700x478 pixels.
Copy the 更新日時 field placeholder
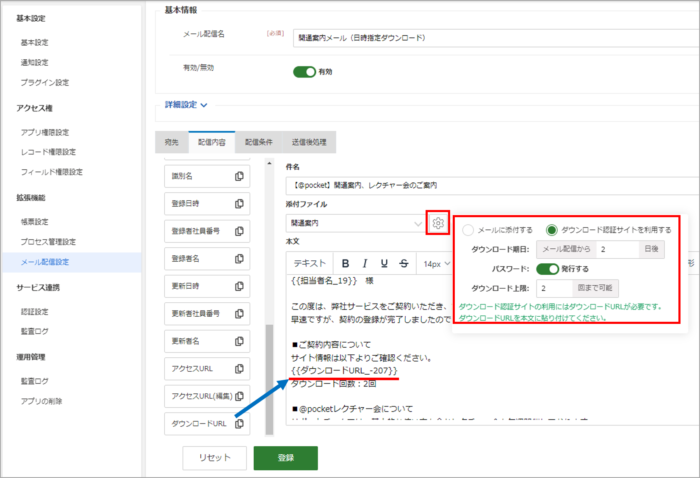point(239,286)
